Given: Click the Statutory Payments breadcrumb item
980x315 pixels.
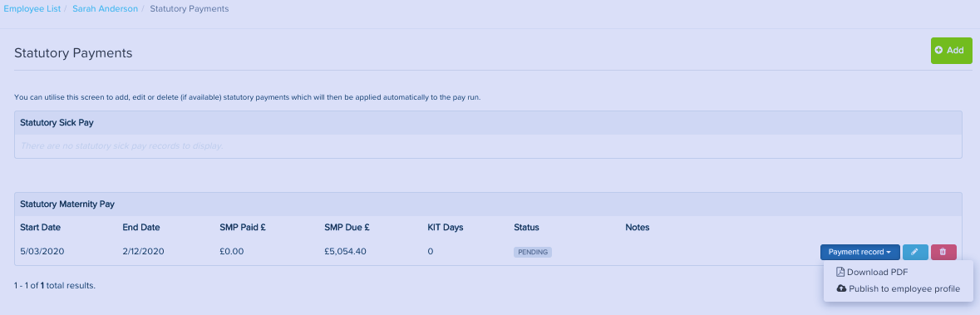Looking at the screenshot, I should tap(190, 9).
